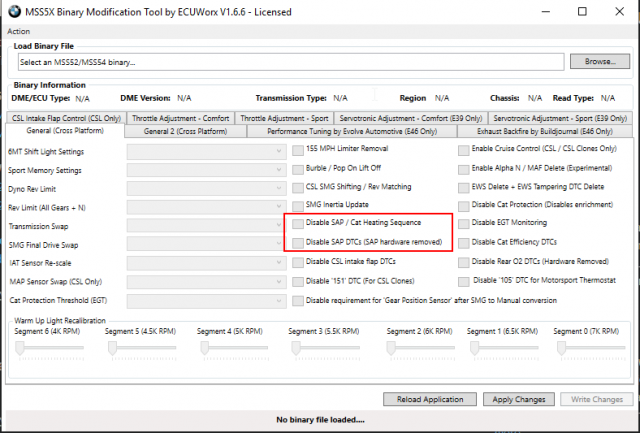Image resolution: width=640 pixels, height=433 pixels.
Task: Tick Disable Rear O2 DTCs checkbox
Action: [464, 262]
